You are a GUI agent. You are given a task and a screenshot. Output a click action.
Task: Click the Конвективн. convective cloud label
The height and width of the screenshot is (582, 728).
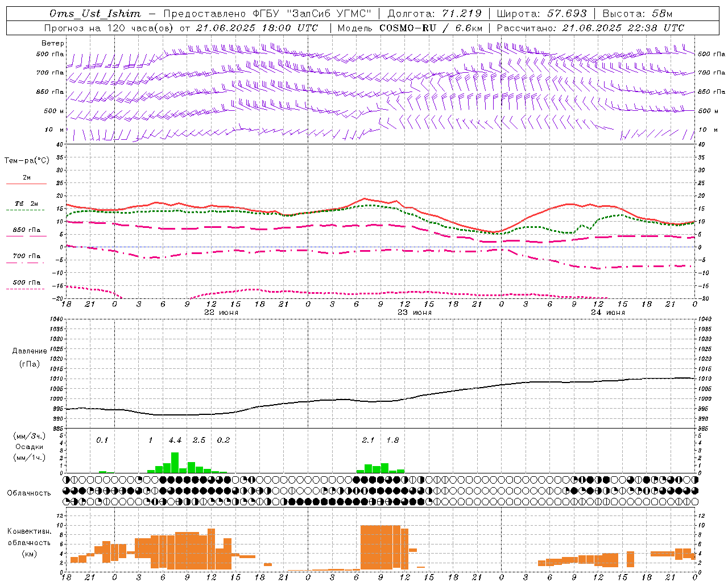(29, 531)
